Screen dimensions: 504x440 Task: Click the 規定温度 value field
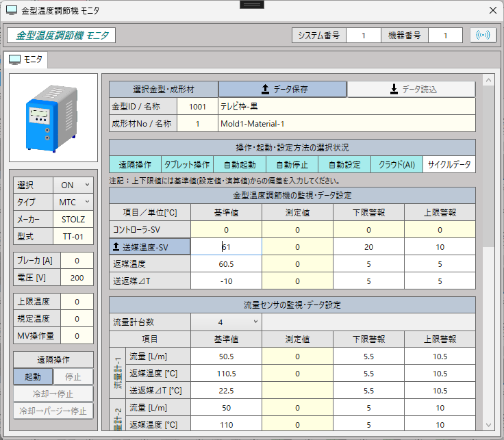point(77,319)
